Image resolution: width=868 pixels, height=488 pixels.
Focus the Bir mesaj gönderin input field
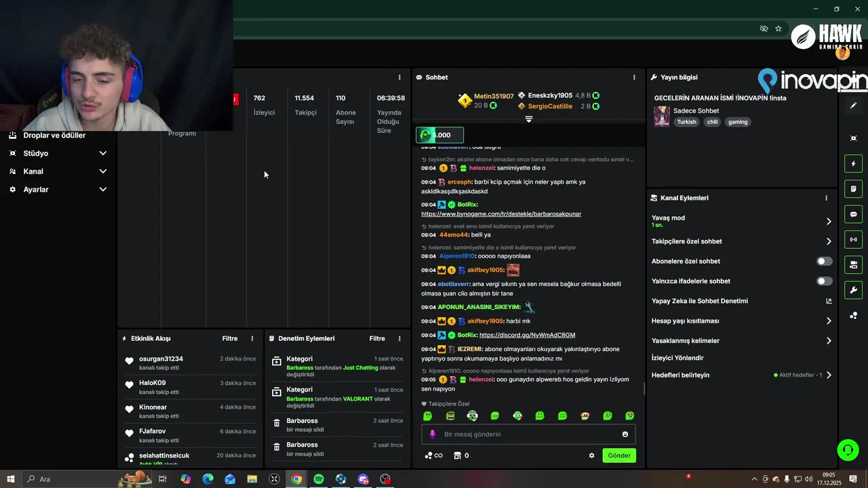tap(529, 434)
